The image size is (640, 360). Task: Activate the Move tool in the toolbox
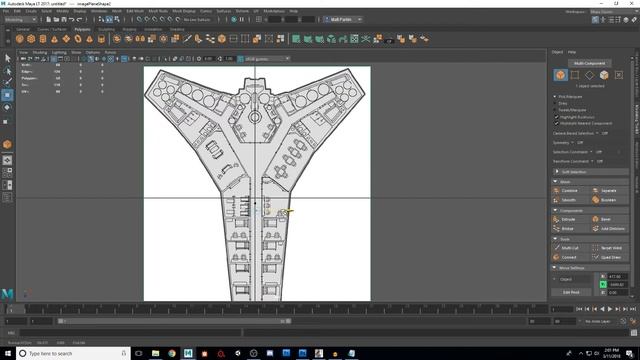pyautogui.click(x=7, y=95)
